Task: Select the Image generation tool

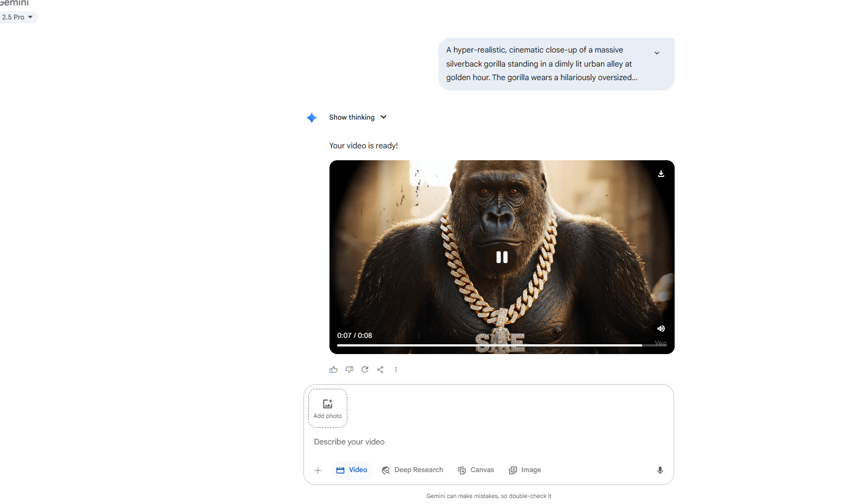Action: (x=525, y=470)
